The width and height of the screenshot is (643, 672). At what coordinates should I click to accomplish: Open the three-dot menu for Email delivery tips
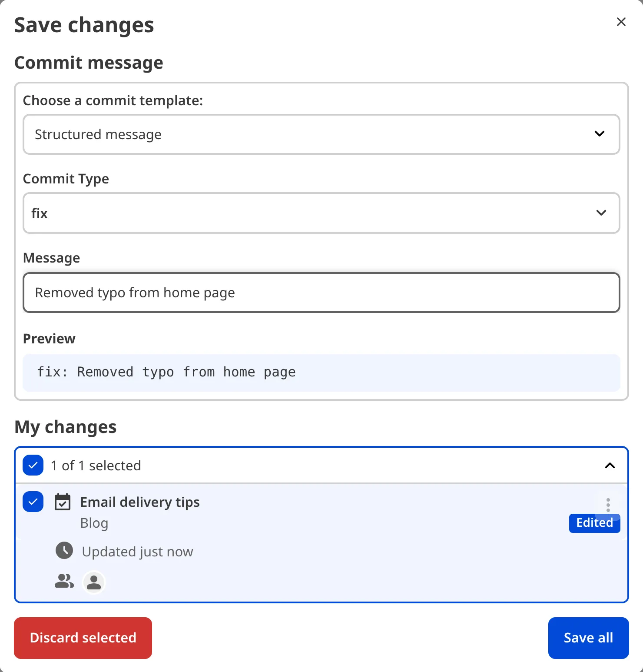[608, 505]
